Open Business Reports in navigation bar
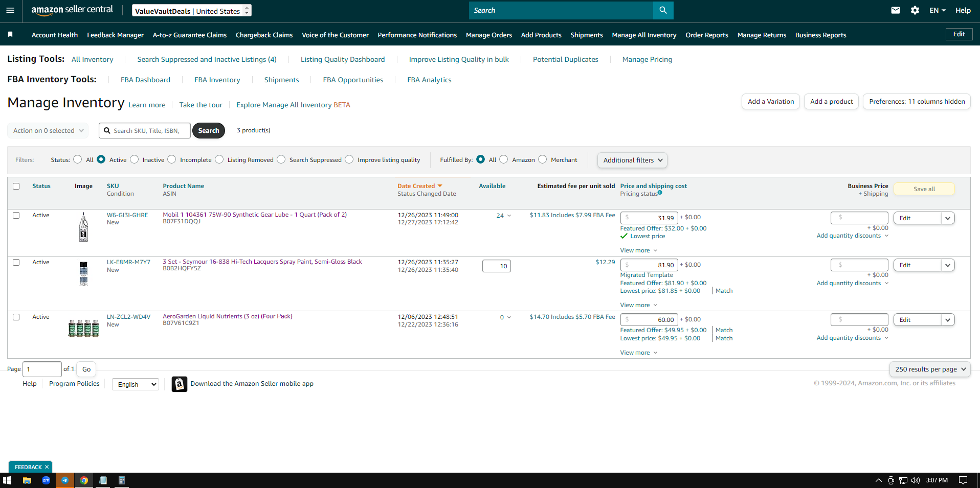 pos(820,35)
